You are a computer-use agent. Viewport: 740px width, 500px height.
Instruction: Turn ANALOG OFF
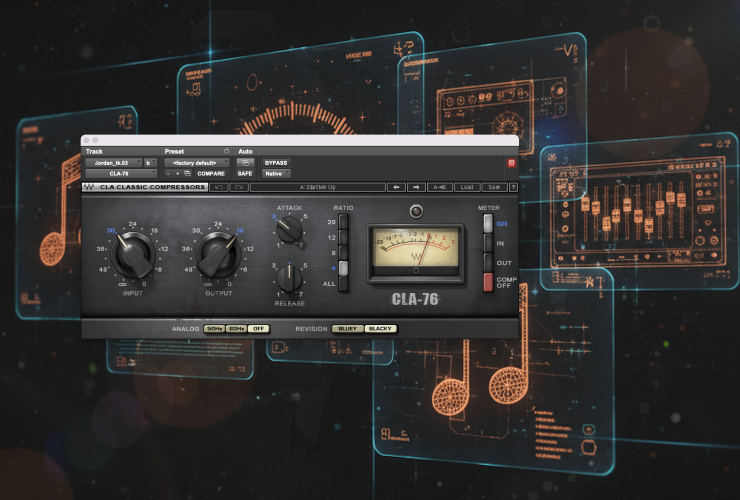258,329
